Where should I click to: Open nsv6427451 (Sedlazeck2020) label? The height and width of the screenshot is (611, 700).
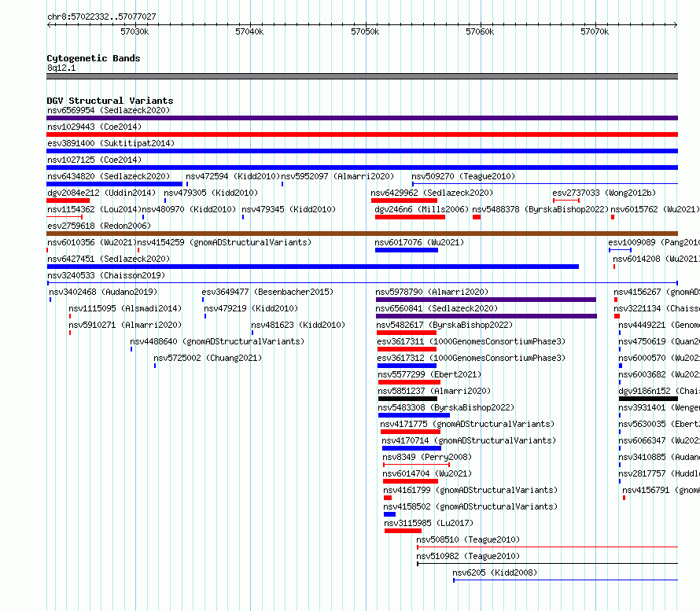pyautogui.click(x=109, y=259)
